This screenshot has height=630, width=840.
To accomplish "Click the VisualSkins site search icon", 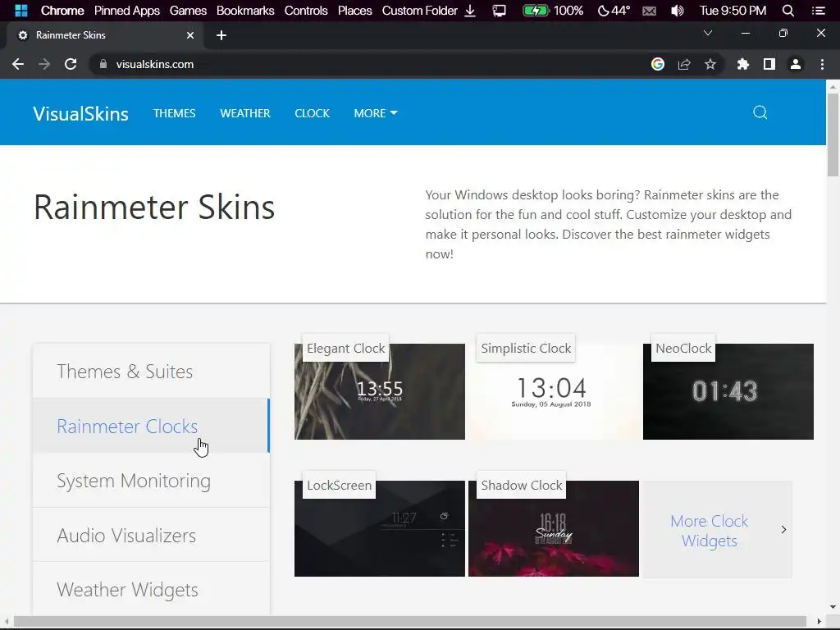I will click(760, 112).
